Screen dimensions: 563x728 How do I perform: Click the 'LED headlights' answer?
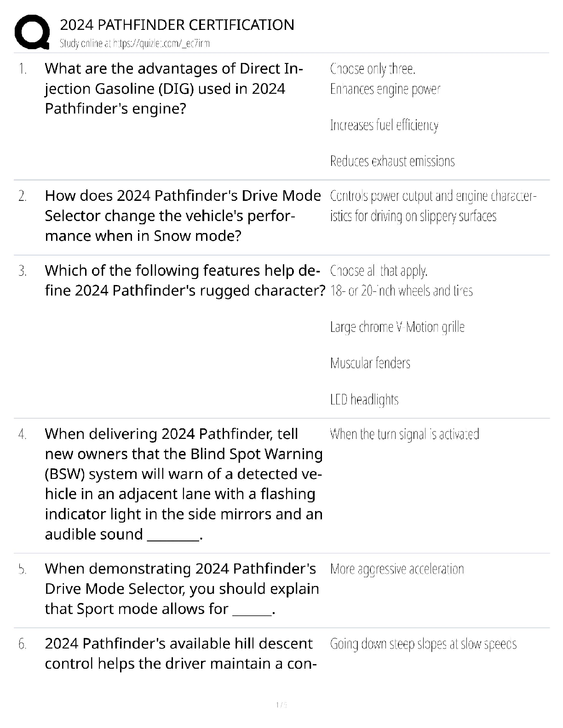click(364, 399)
